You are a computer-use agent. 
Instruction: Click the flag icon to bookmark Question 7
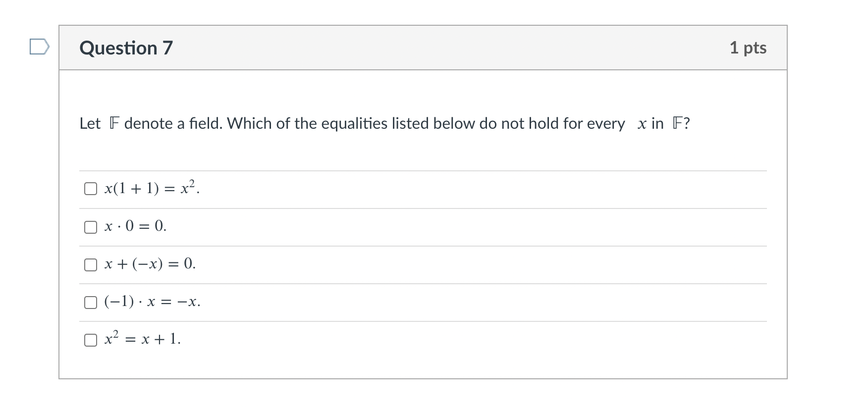[x=40, y=47]
